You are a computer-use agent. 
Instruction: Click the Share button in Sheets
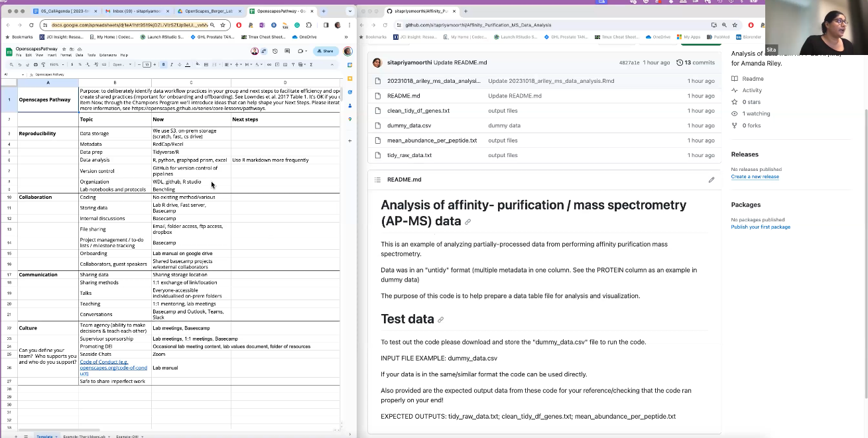tap(325, 51)
